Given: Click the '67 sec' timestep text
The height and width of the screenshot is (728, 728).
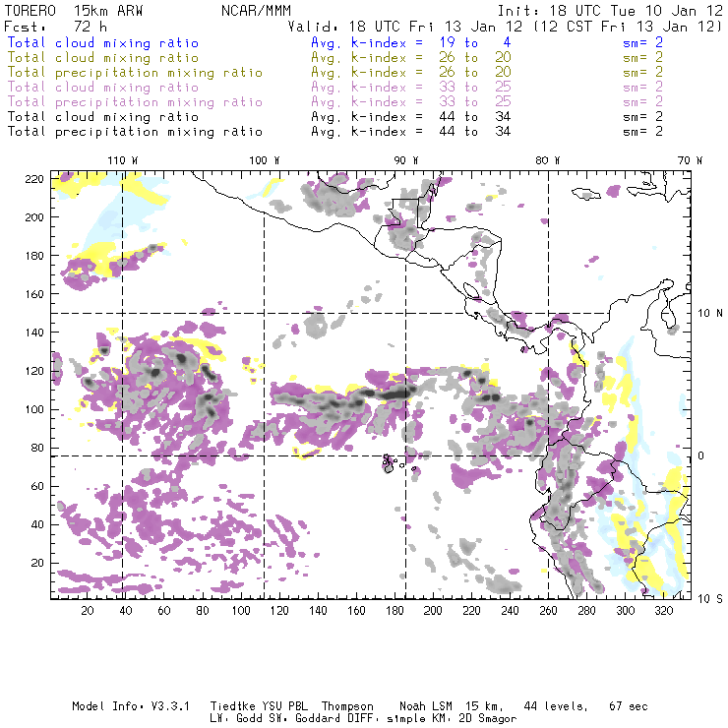Looking at the screenshot, I should pyautogui.click(x=629, y=706).
